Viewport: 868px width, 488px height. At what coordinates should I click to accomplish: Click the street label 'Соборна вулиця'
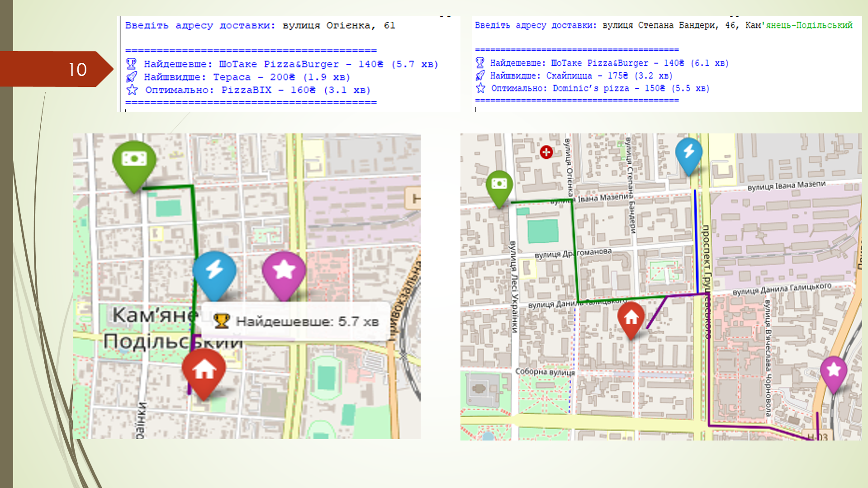[545, 371]
